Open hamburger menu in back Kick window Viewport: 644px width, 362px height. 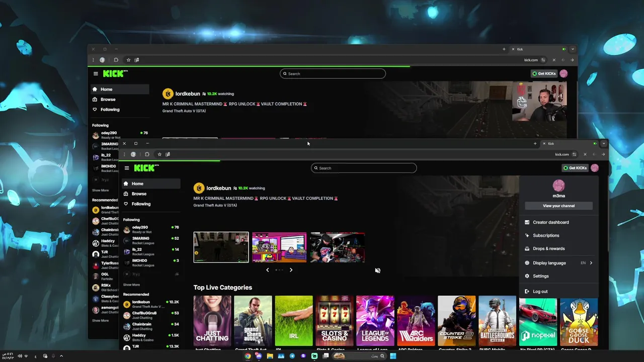(x=96, y=73)
